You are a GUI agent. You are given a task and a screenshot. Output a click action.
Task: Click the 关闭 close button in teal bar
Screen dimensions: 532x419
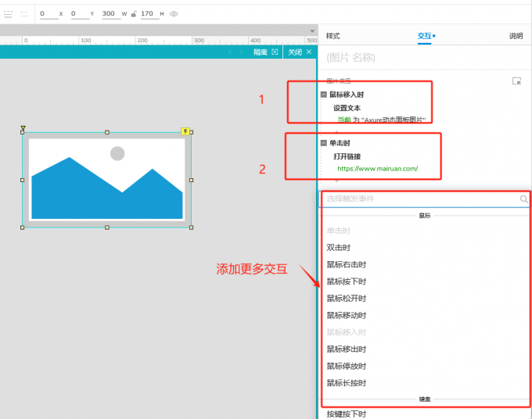[x=300, y=52]
